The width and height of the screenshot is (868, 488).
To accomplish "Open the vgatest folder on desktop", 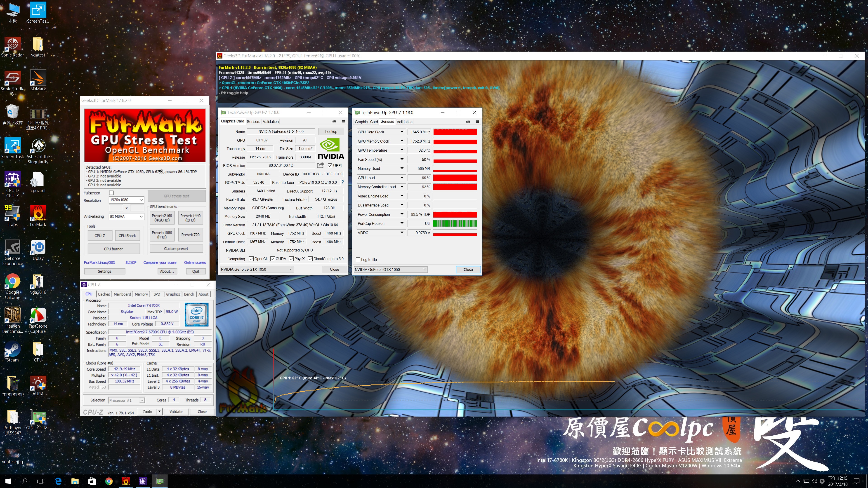I will [x=38, y=47].
